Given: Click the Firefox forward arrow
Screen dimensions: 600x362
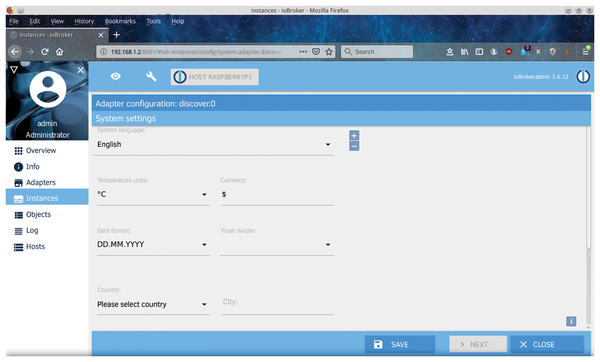Looking at the screenshot, I should point(30,52).
